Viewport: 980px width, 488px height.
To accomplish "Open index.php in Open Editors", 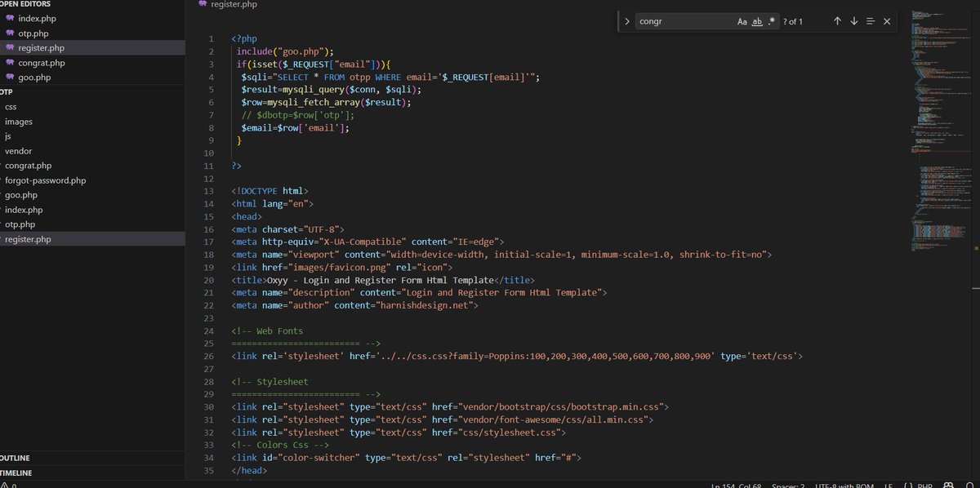I will pyautogui.click(x=37, y=18).
